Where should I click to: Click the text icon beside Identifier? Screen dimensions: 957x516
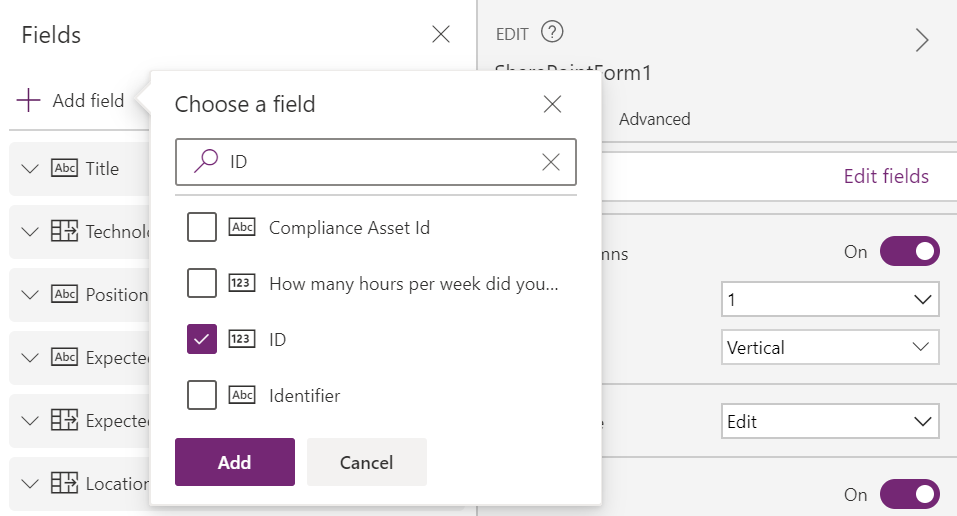point(242,395)
